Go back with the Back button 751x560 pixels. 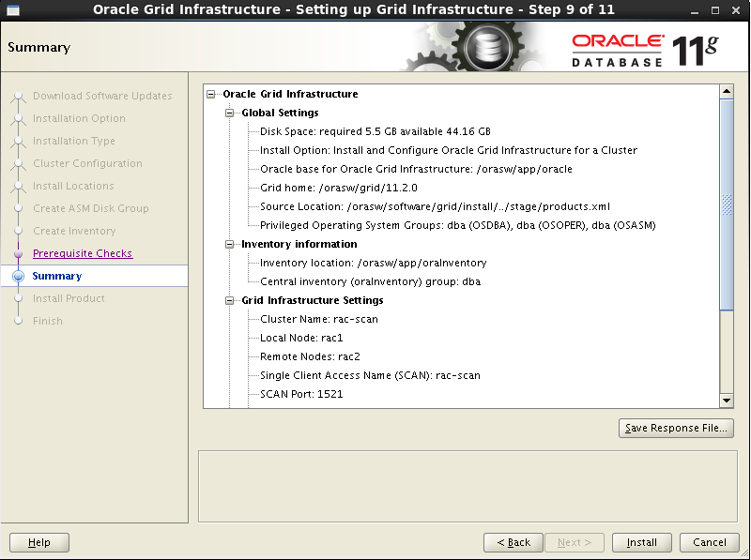[513, 542]
